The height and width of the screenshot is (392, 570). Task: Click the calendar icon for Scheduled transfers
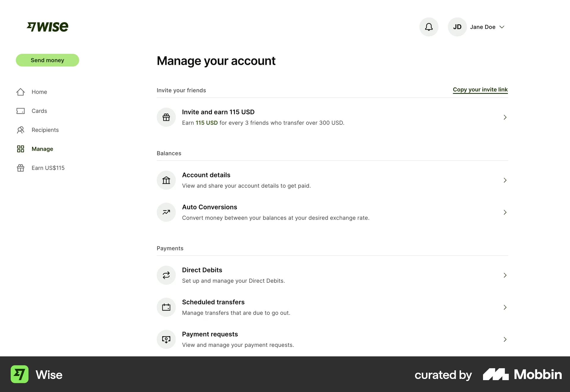[x=166, y=307]
